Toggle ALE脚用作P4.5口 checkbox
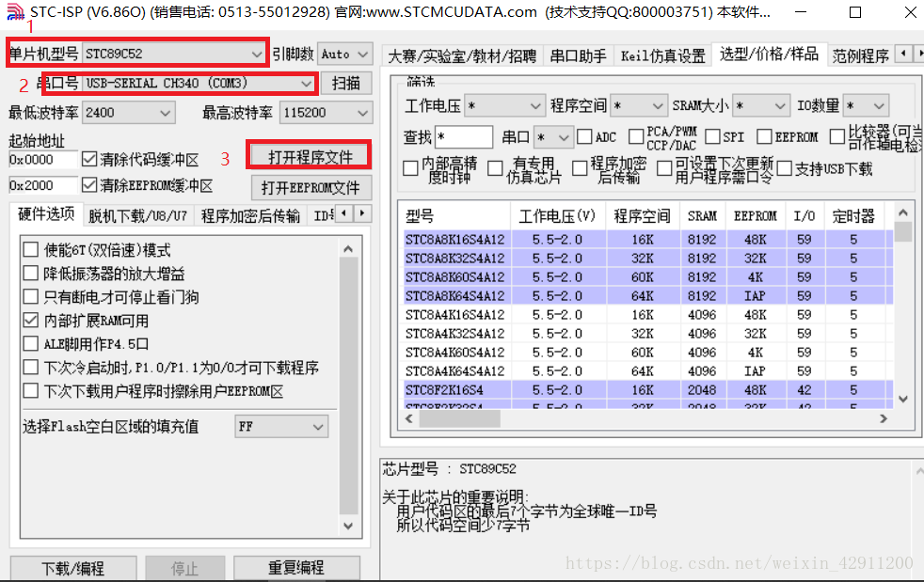 point(31,343)
